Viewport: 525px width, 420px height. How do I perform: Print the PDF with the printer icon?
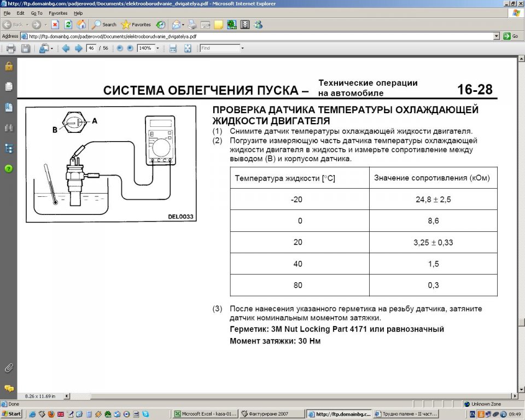tap(11, 48)
